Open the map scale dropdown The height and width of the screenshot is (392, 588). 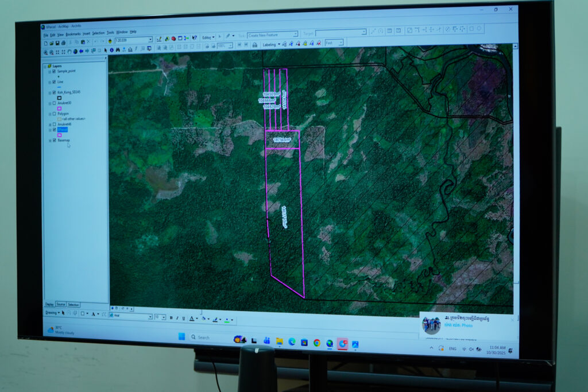150,40
